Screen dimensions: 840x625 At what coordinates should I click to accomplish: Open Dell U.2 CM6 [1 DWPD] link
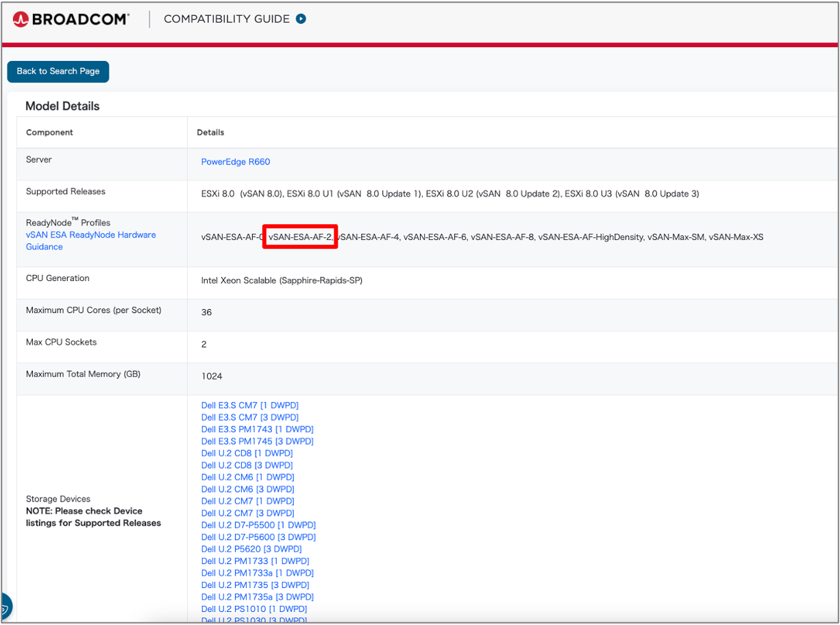(247, 478)
